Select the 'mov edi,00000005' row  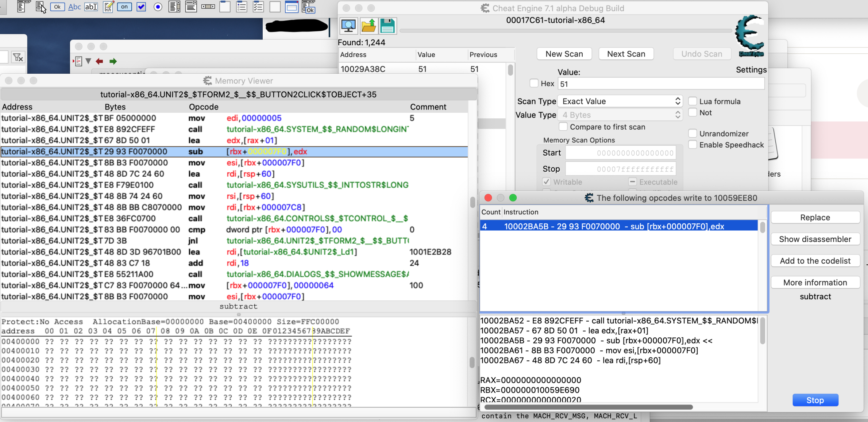tap(234, 118)
